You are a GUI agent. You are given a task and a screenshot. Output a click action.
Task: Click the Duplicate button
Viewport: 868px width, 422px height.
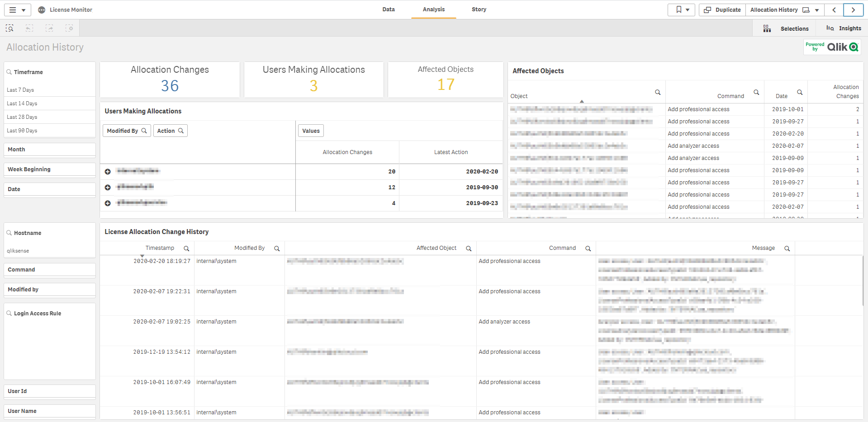coord(721,9)
